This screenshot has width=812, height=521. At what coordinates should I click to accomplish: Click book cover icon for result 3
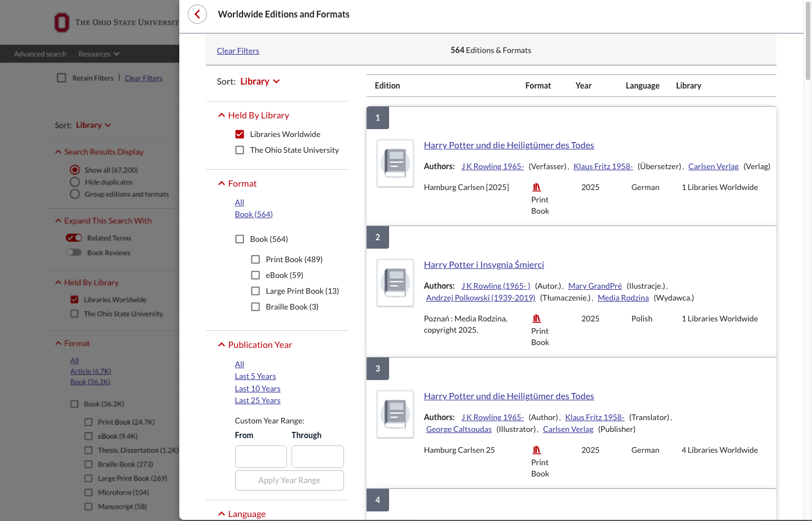coord(395,414)
